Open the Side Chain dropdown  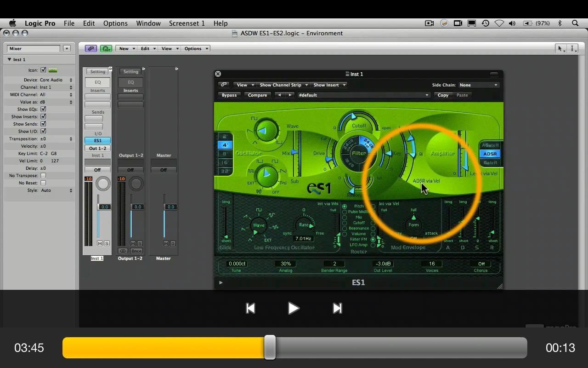(479, 85)
